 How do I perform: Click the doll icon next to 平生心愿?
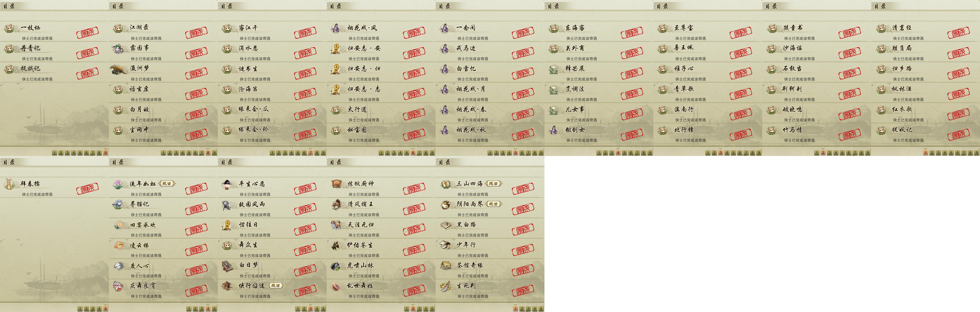pyautogui.click(x=227, y=184)
